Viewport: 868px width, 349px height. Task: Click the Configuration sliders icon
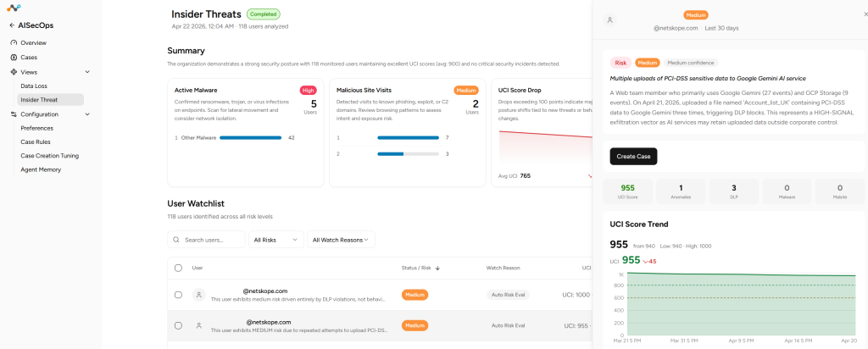tap(14, 114)
